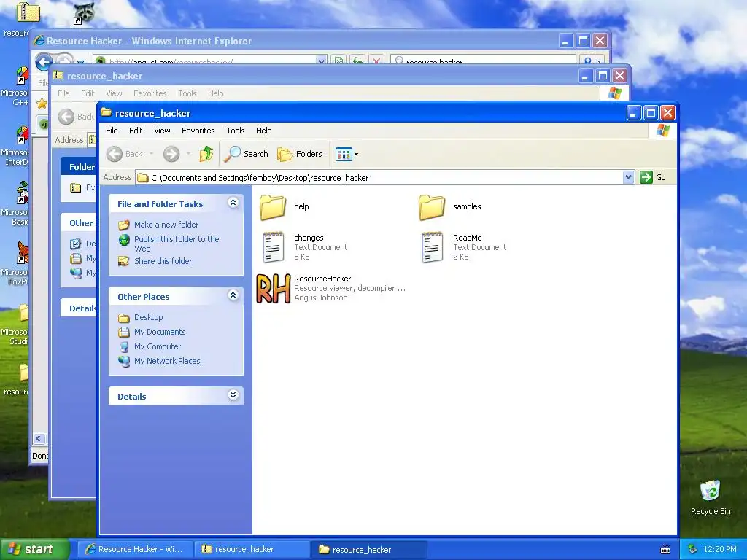
Task: Toggle the Folders pane toolbar button
Action: click(x=300, y=154)
